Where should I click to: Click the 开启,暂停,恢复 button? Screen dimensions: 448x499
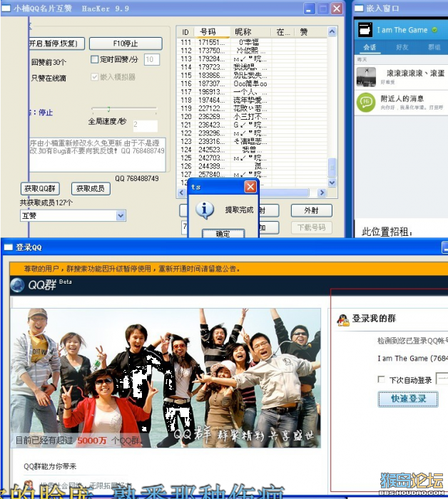pos(56,43)
